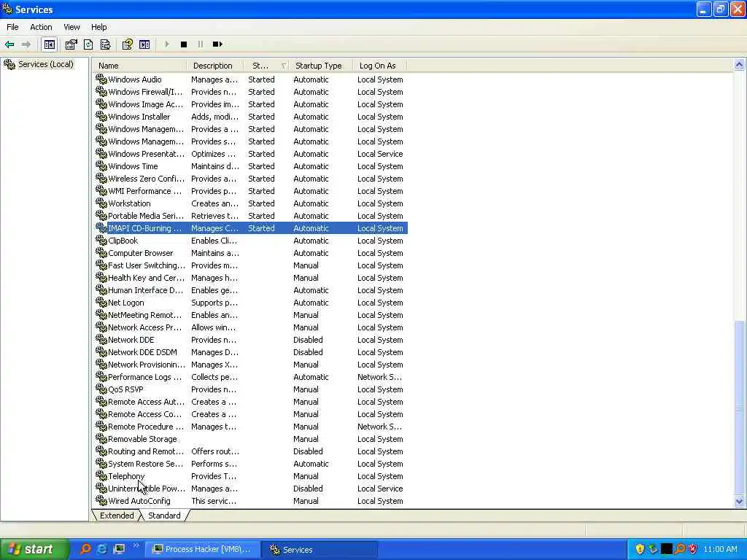Click the orange search Quick Launch icon
Image resolution: width=747 pixels, height=560 pixels.
pyautogui.click(x=85, y=549)
